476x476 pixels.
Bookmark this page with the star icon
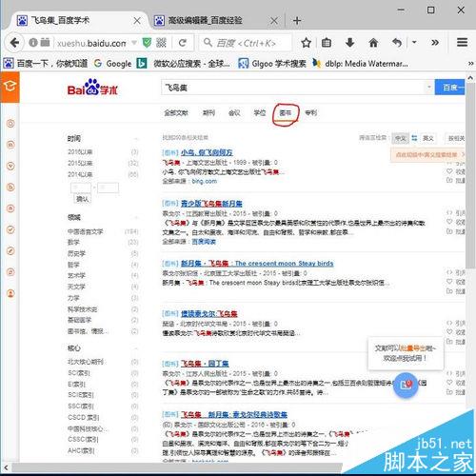(x=306, y=43)
